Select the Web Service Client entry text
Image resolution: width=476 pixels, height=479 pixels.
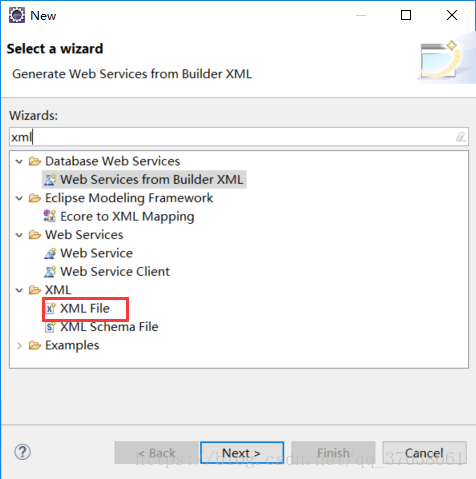point(115,272)
